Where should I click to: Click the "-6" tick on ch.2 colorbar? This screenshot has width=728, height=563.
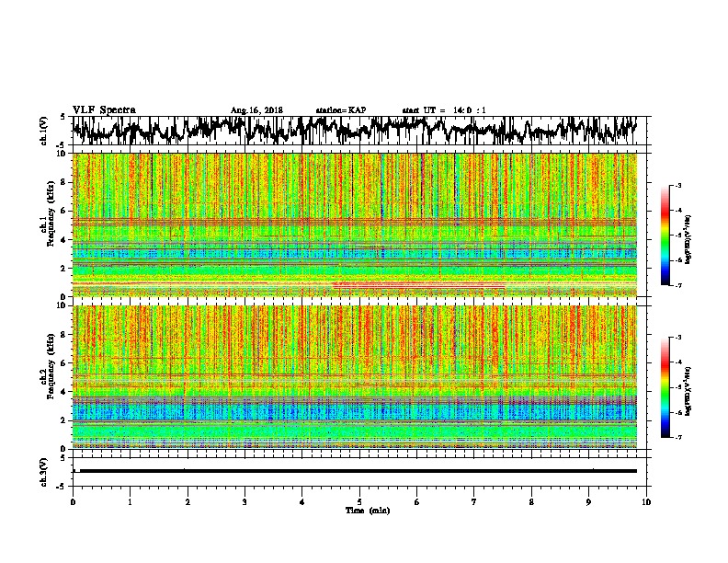pyautogui.click(x=677, y=412)
